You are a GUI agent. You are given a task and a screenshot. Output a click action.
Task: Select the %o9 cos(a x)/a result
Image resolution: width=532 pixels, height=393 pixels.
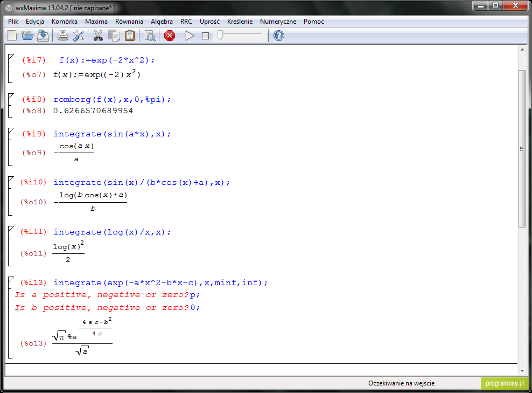click(74, 153)
